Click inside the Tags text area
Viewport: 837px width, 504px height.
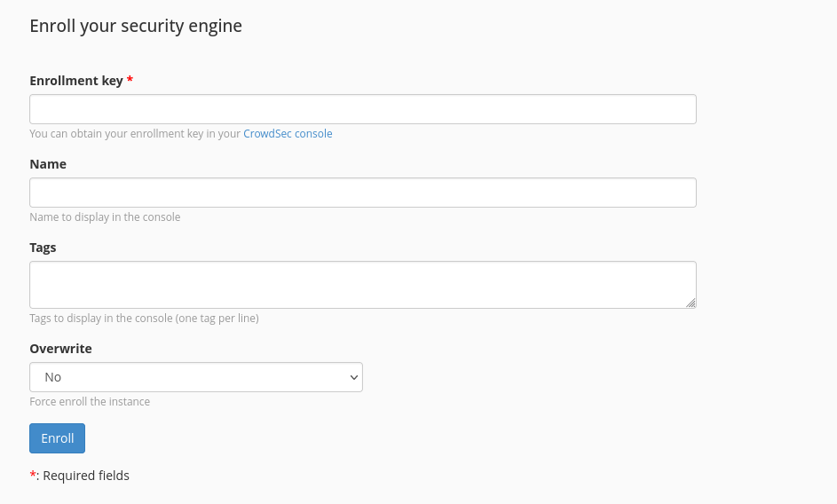click(x=362, y=284)
